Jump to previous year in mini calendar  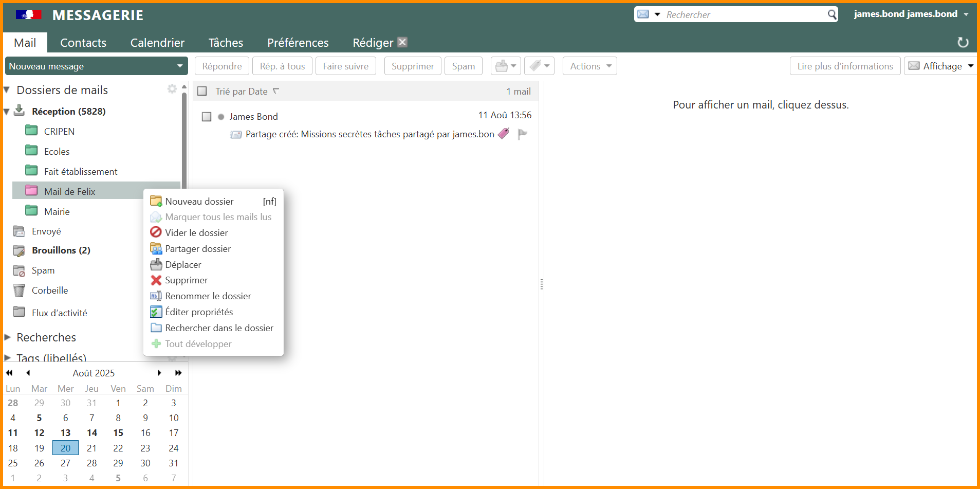[x=9, y=373]
